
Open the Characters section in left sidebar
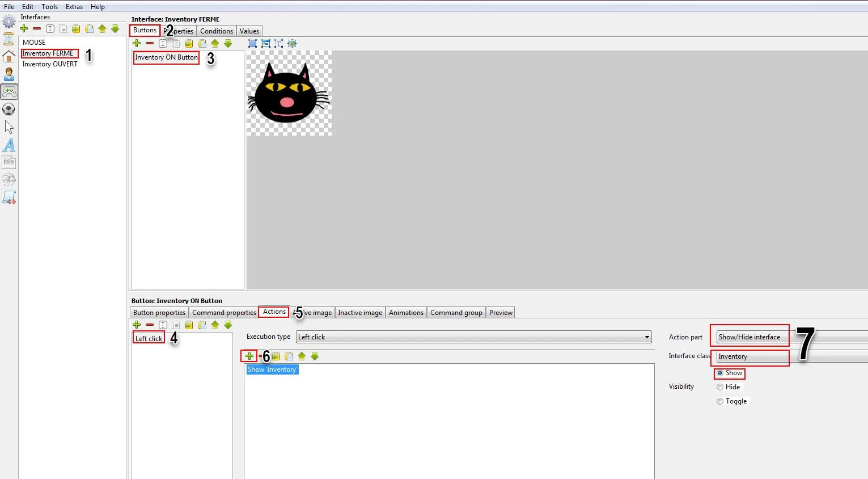click(9, 74)
